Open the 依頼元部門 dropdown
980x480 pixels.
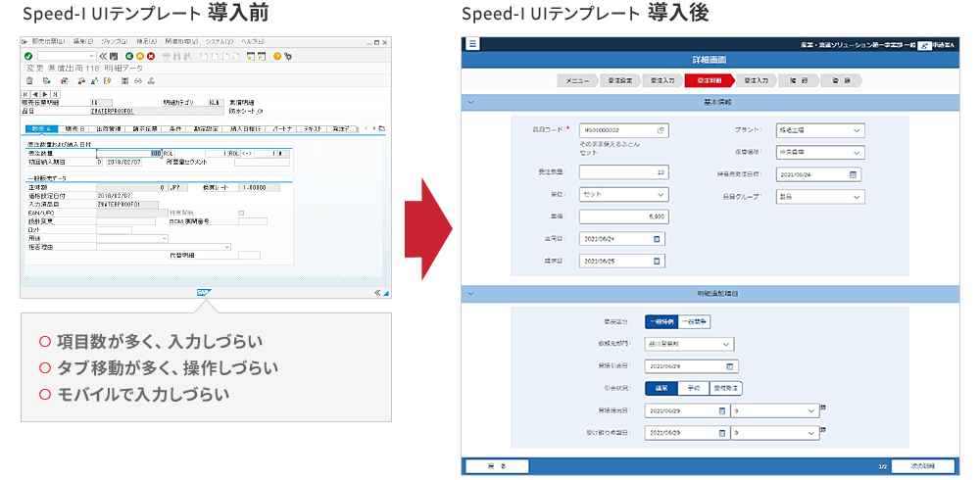[689, 345]
